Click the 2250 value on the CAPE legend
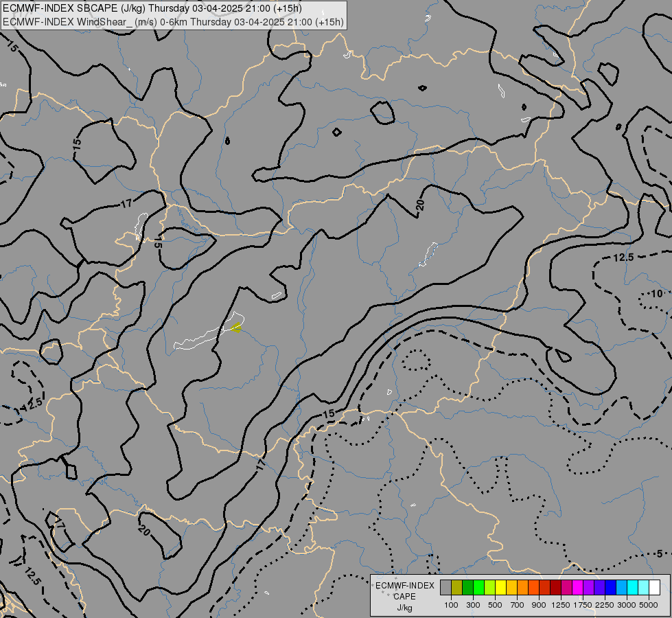This screenshot has height=618, width=672. tap(605, 605)
